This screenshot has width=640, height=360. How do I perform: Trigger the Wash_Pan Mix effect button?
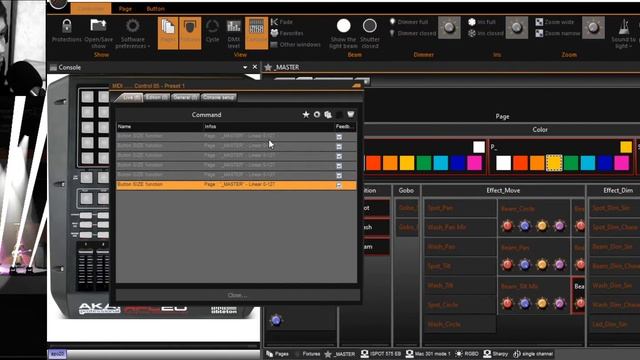pyautogui.click(x=460, y=227)
